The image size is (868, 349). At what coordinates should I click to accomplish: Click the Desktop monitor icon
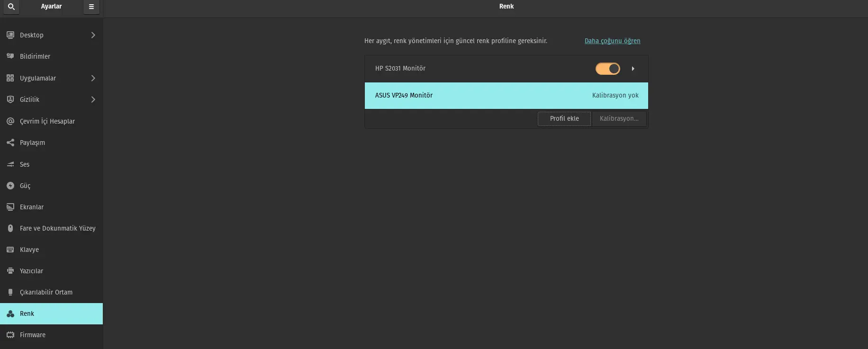click(10, 35)
